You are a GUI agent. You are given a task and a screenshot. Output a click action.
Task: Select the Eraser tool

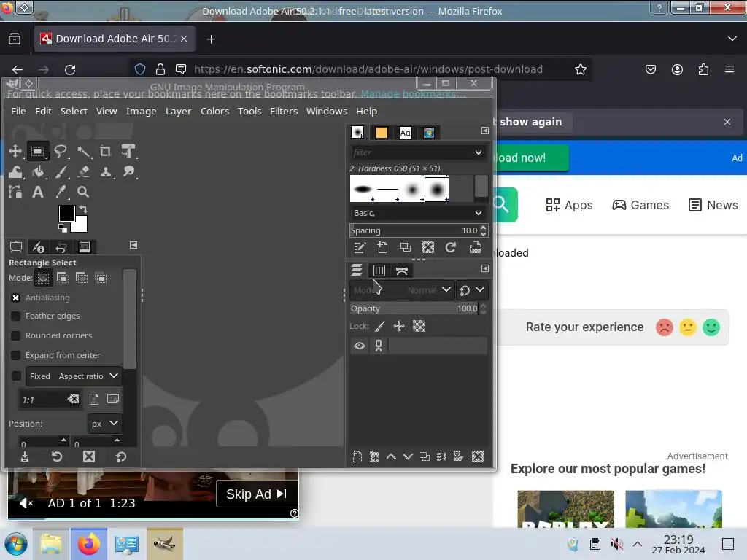point(83,172)
